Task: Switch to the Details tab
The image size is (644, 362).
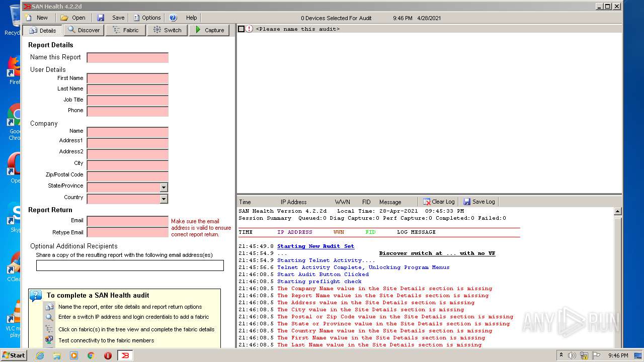Action: (x=42, y=30)
